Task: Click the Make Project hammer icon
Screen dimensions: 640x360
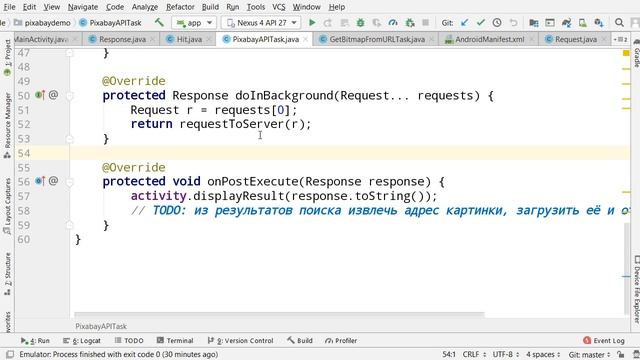Action: pos(159,22)
